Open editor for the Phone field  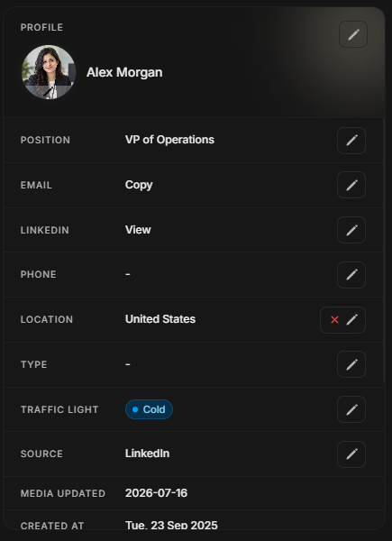(x=351, y=275)
